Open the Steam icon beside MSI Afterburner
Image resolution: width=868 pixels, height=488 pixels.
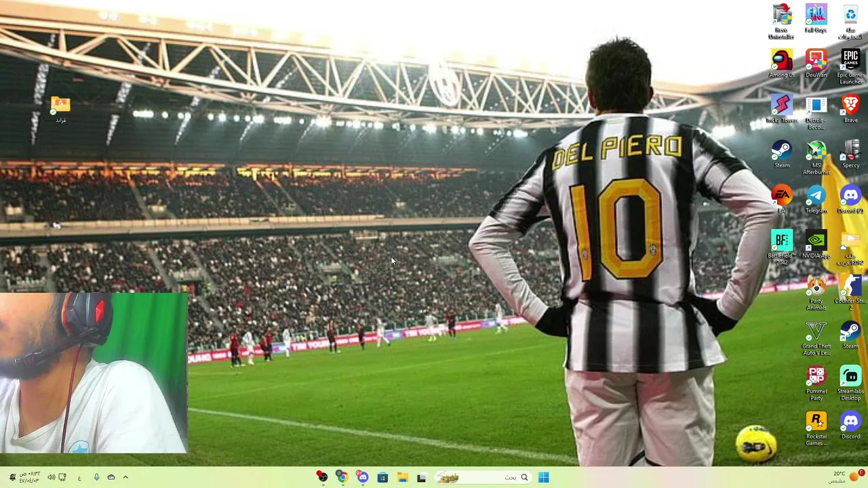coord(782,155)
